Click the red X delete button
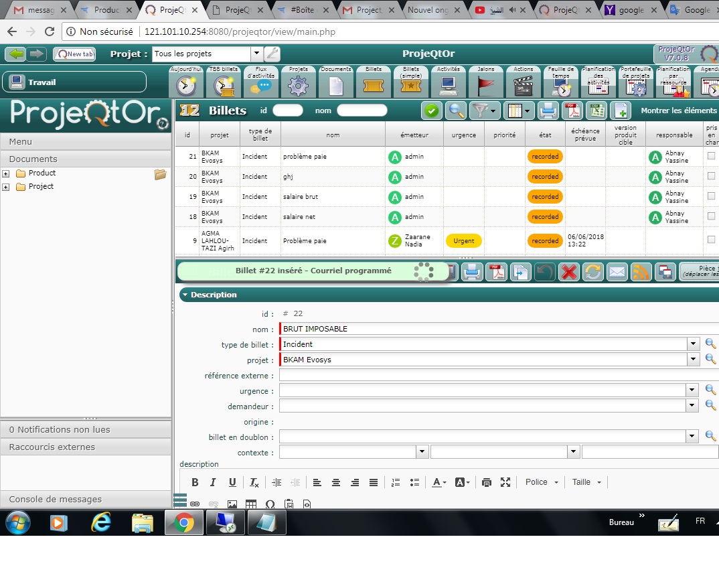Viewport: 719px width, 588px height. point(569,272)
